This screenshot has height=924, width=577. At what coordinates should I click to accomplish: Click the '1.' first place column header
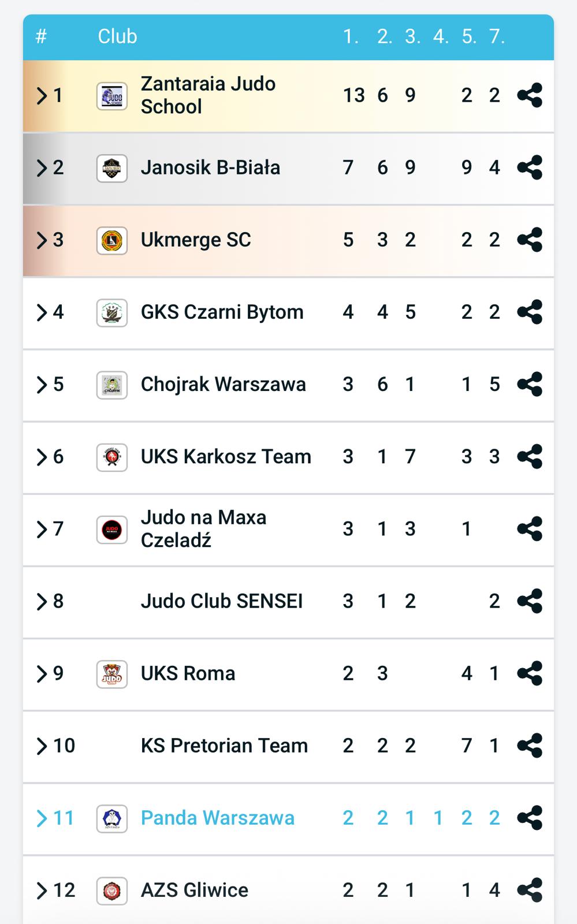(351, 36)
